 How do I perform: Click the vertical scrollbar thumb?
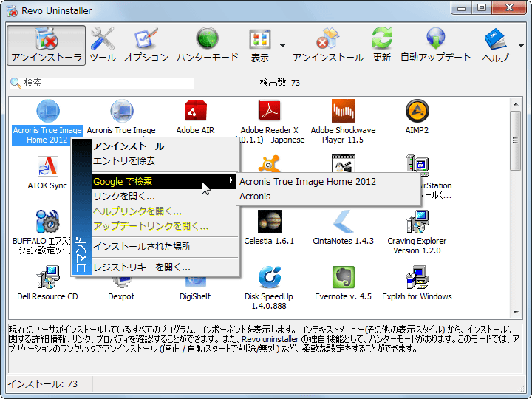pos(516,140)
